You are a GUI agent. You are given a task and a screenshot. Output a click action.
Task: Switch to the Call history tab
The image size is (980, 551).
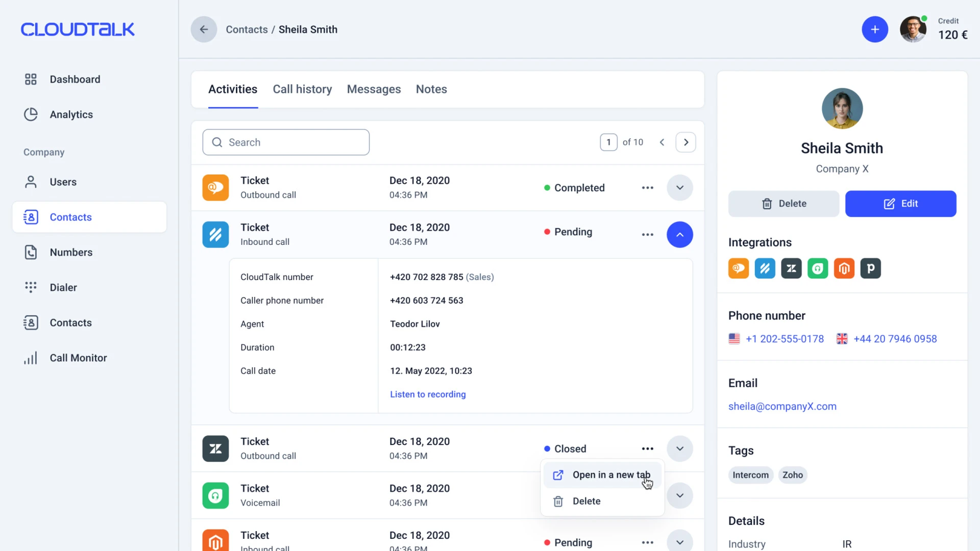302,89
